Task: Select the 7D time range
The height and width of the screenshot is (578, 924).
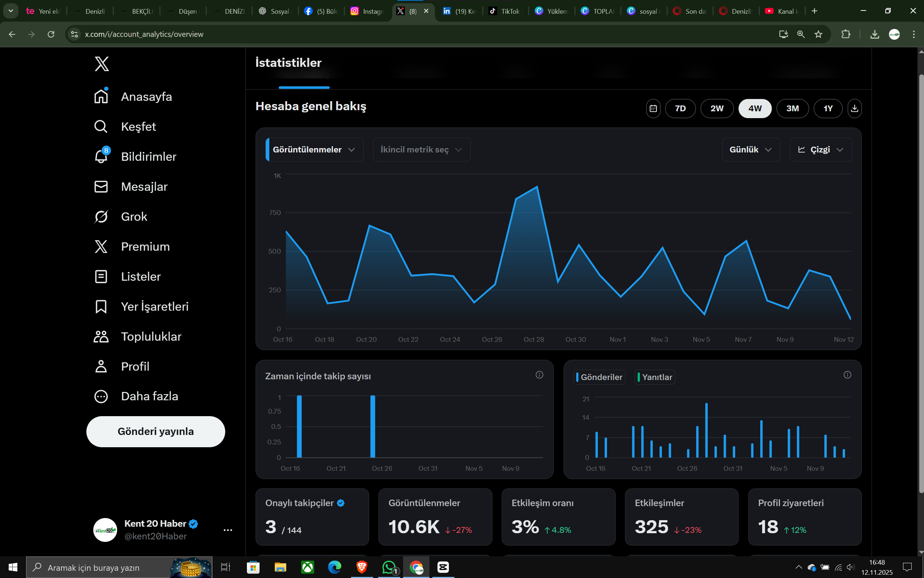Action: (x=680, y=109)
